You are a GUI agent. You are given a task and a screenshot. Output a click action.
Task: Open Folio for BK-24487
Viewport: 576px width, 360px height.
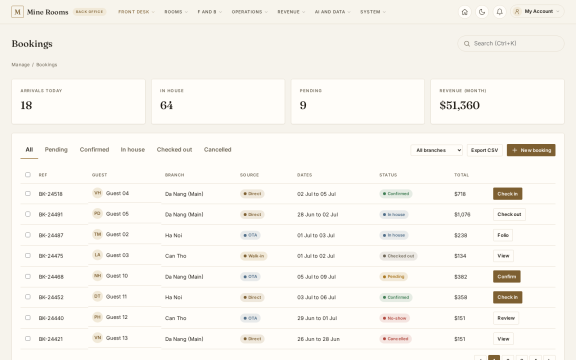[503, 235]
